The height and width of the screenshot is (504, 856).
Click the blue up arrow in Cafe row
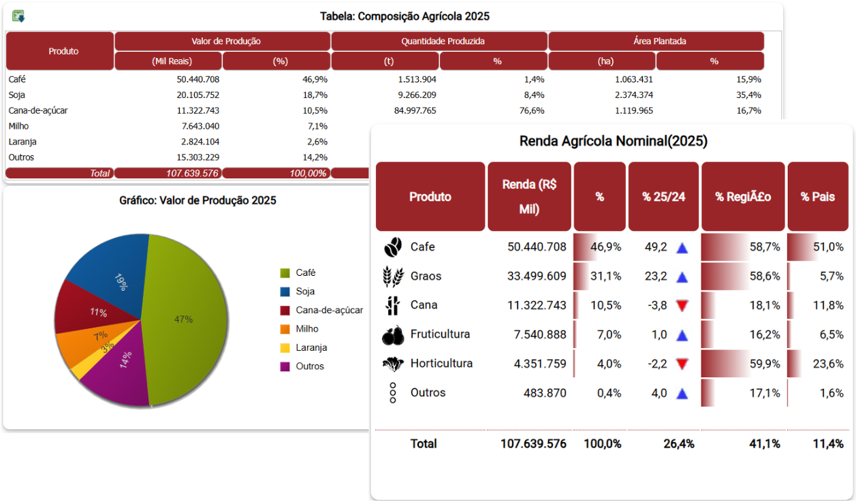[x=682, y=248]
